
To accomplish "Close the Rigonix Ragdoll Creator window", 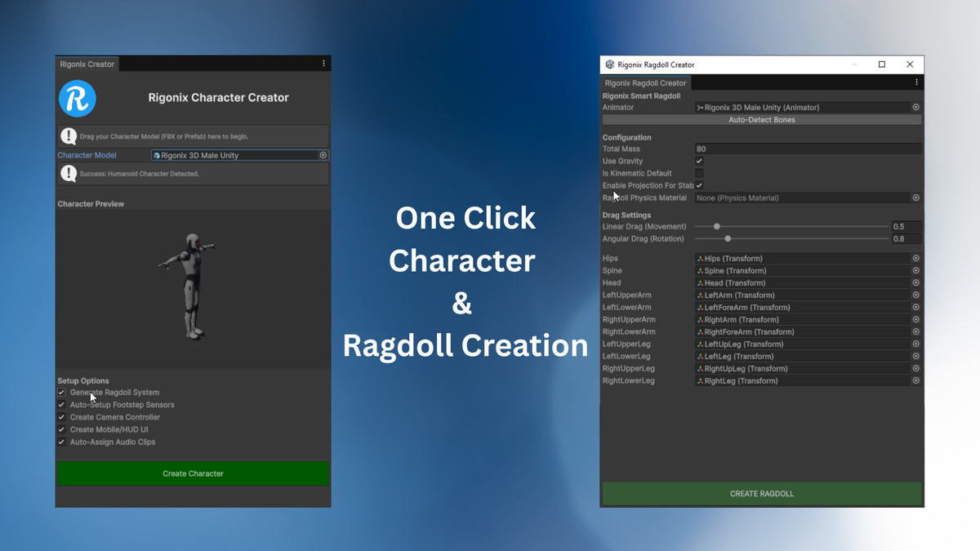I will point(910,64).
